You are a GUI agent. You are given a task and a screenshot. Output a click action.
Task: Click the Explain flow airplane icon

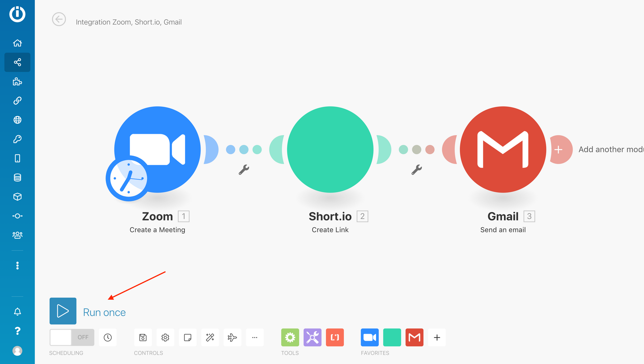tap(232, 337)
